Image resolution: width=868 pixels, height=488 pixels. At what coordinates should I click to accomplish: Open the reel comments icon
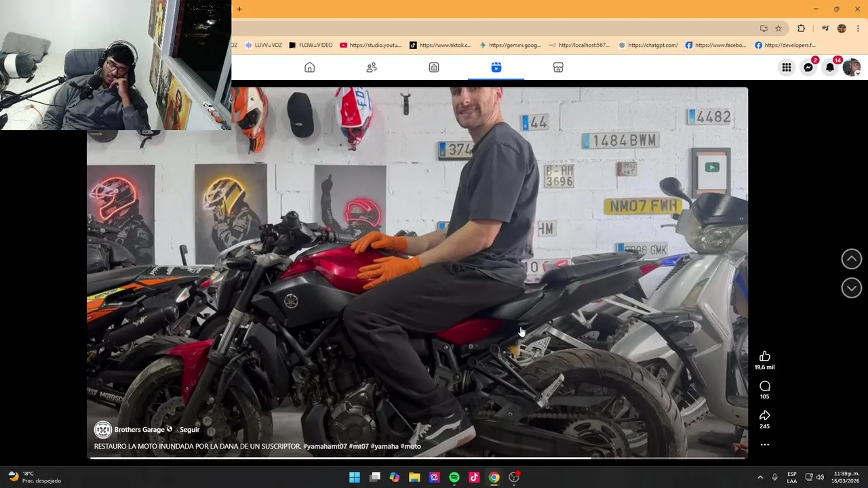pyautogui.click(x=765, y=386)
